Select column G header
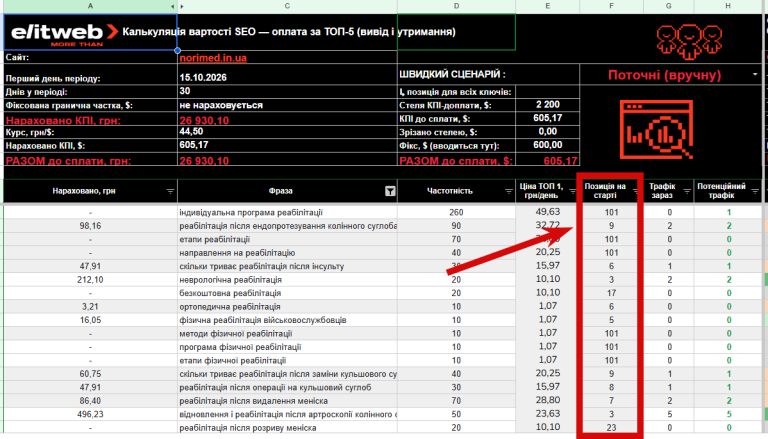Image resolution: width=768 pixels, height=439 pixels. tap(669, 6)
